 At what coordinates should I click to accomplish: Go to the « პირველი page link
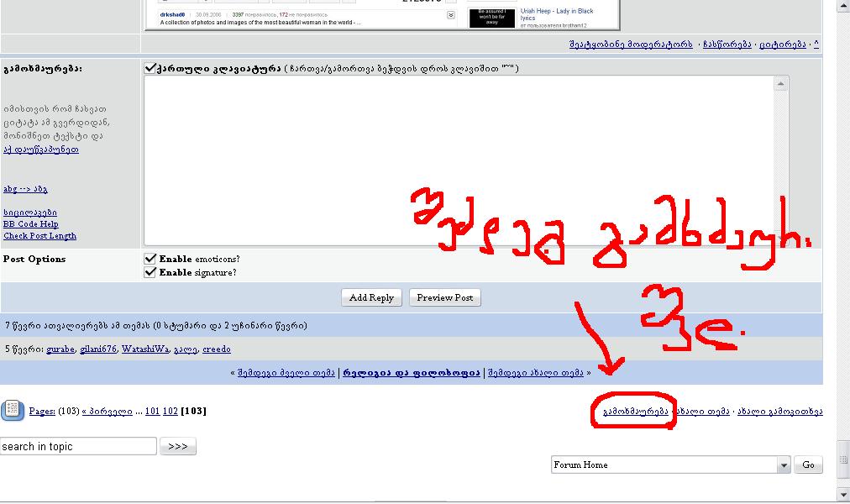coord(107,411)
